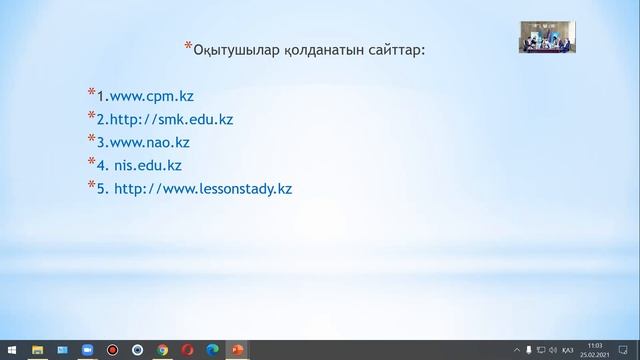Image resolution: width=640 pixels, height=360 pixels.
Task: Switch to the Zoom app in taskbar
Action: (87, 350)
